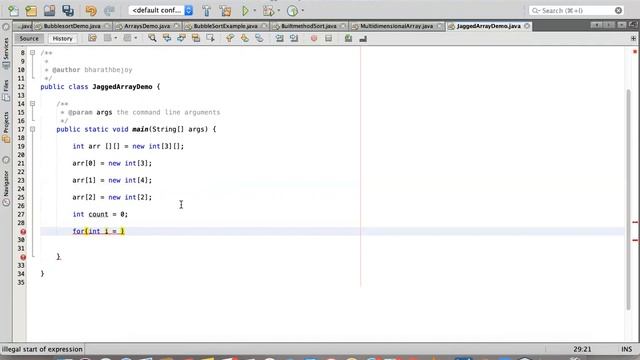Click the error glyph on line 29

(x=23, y=231)
